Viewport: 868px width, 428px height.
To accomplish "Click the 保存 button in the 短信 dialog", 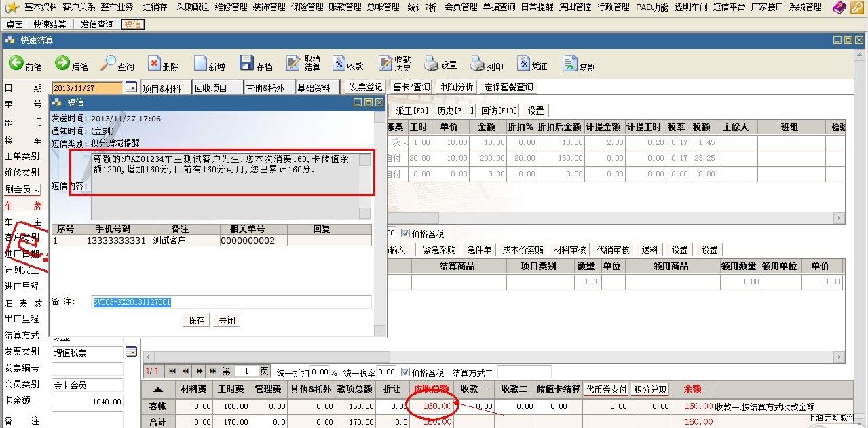I will point(197,320).
